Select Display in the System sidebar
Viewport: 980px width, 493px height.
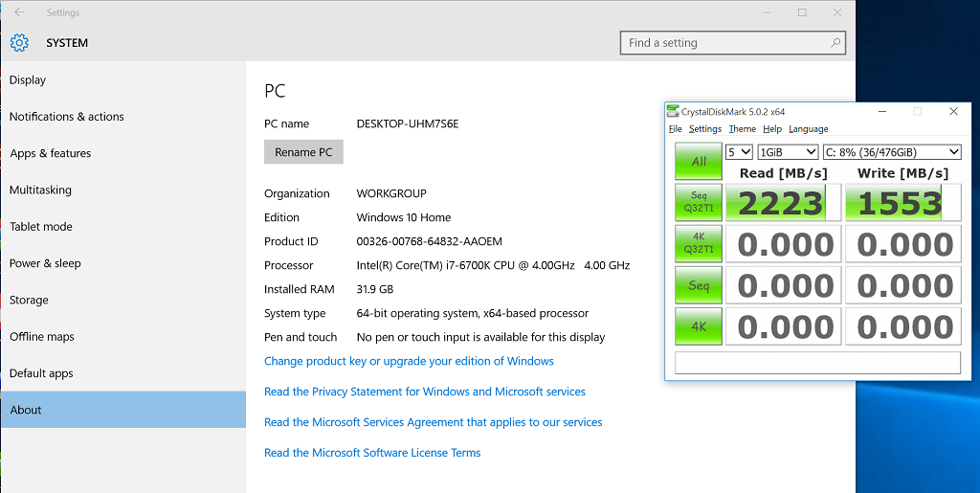point(123,80)
